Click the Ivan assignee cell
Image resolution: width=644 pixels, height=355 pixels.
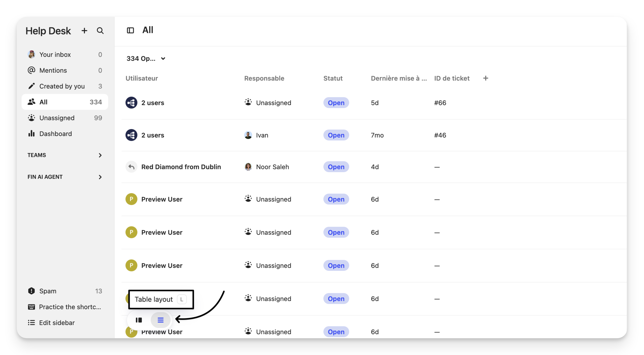click(x=256, y=135)
